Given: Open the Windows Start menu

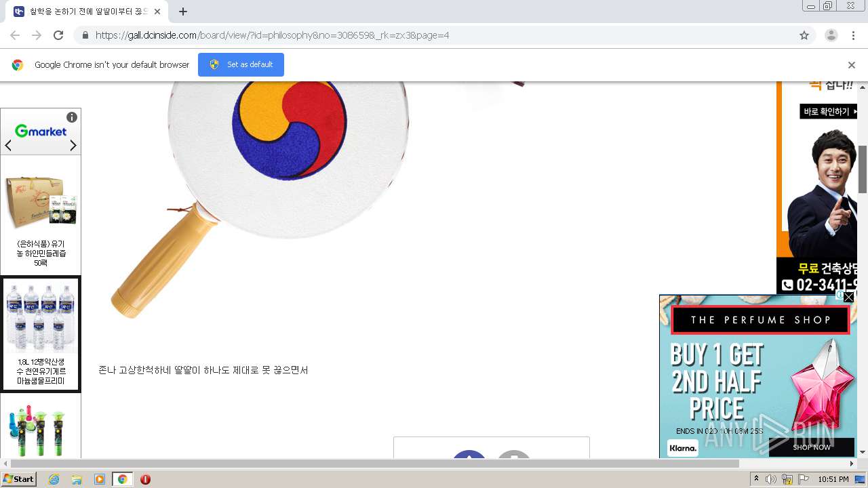Looking at the screenshot, I should point(18,479).
